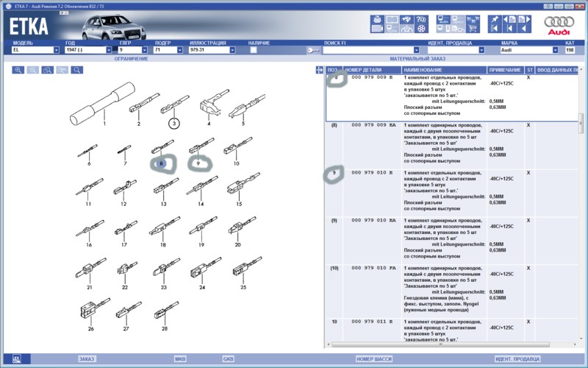Click ЗАКАЗ in the bottom bar
The height and width of the screenshot is (368, 588).
click(87, 358)
